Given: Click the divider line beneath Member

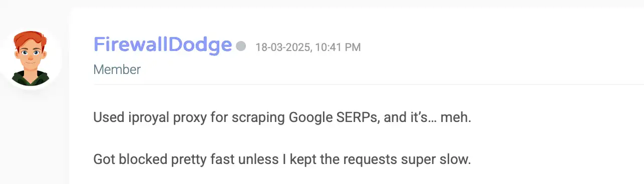Looking at the screenshot, I should coord(369,84).
